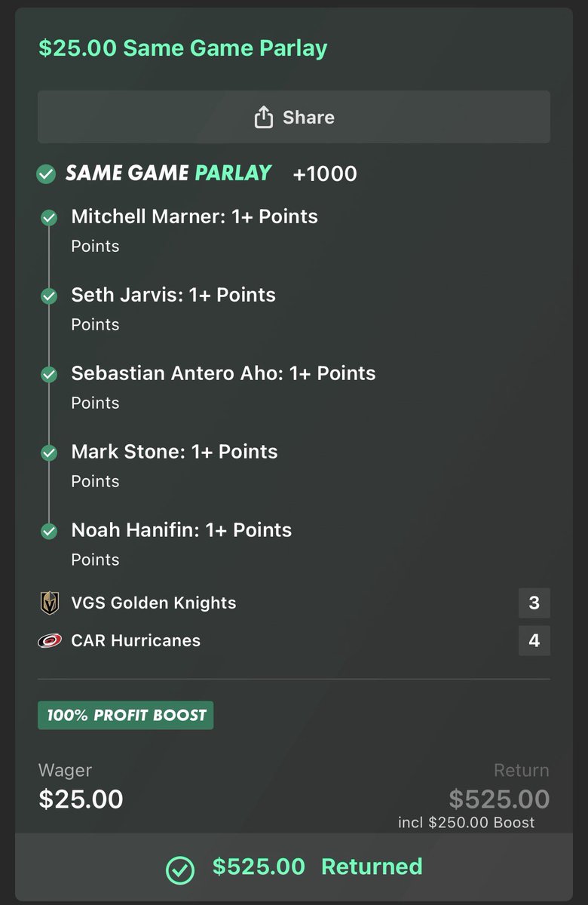The image size is (588, 905).
Task: Click the returned checkmark circle icon
Action: (x=180, y=869)
